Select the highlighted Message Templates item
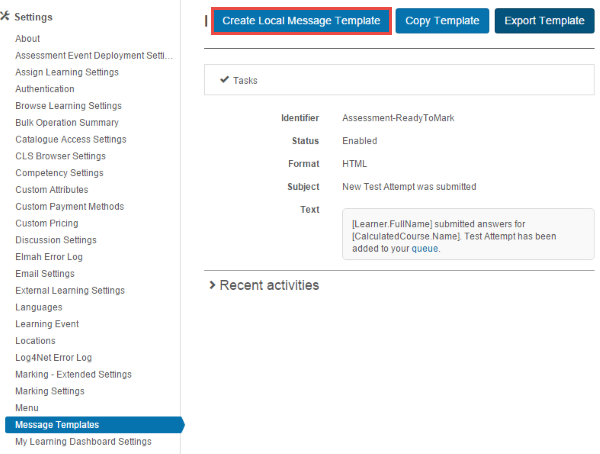The height and width of the screenshot is (454, 600). (57, 425)
